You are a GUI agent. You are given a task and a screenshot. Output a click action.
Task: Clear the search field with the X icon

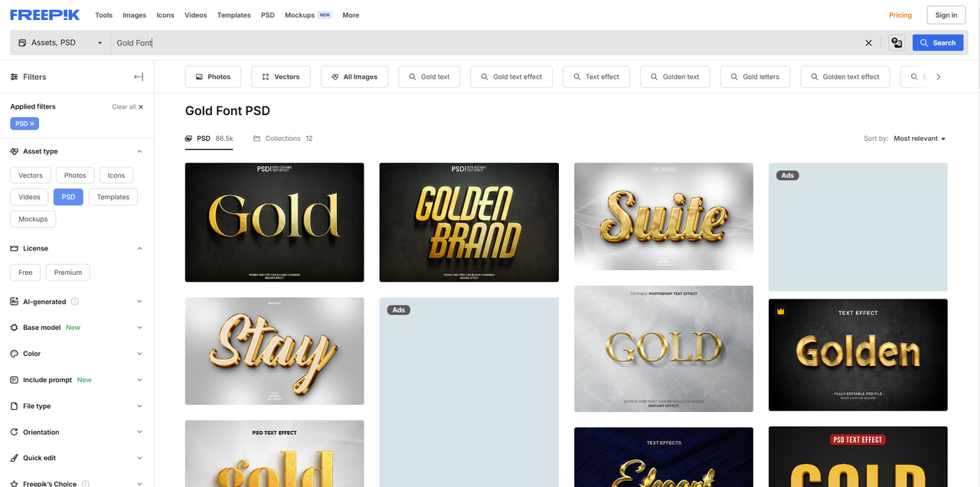[868, 43]
